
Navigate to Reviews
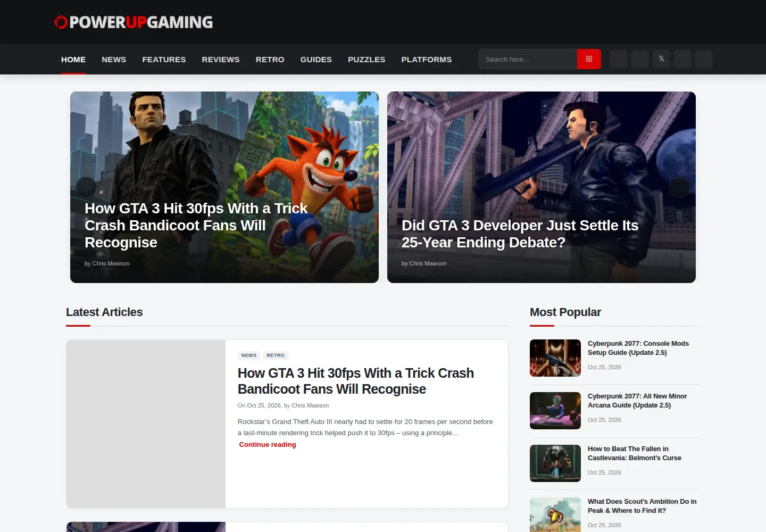click(x=221, y=60)
